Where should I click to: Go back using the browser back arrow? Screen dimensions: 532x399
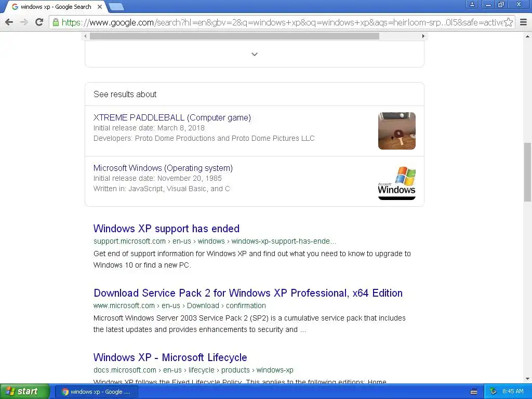pyautogui.click(x=9, y=22)
